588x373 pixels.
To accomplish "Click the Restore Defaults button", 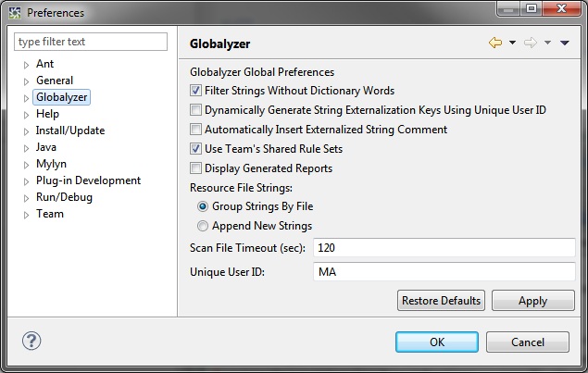I will coord(441,301).
